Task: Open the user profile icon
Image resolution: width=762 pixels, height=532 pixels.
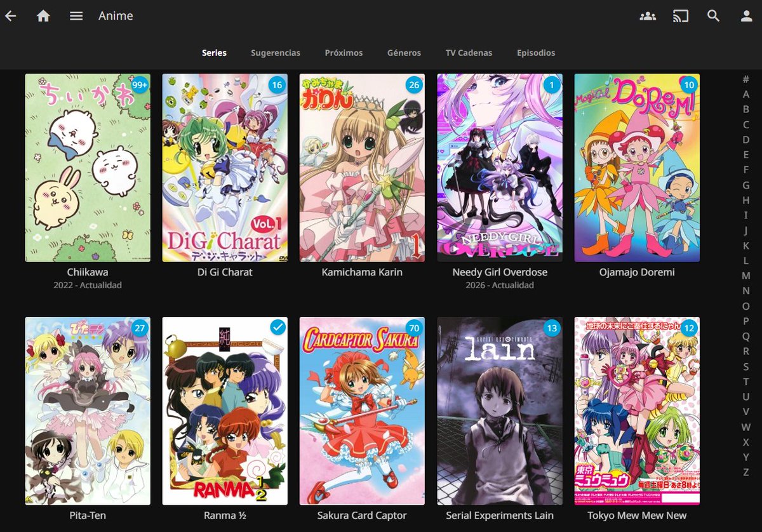Action: point(747,16)
